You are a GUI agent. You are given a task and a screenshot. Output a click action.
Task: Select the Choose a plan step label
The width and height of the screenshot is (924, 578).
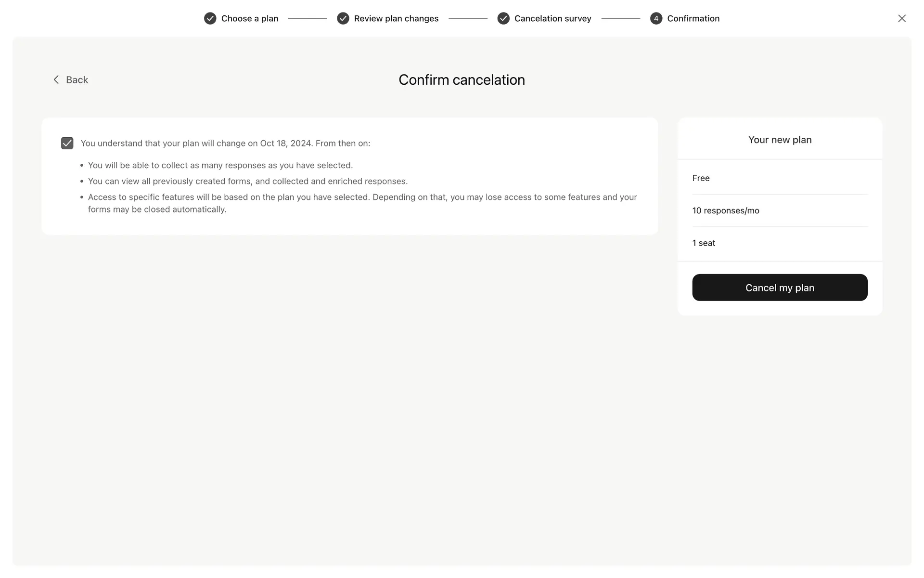tap(249, 18)
